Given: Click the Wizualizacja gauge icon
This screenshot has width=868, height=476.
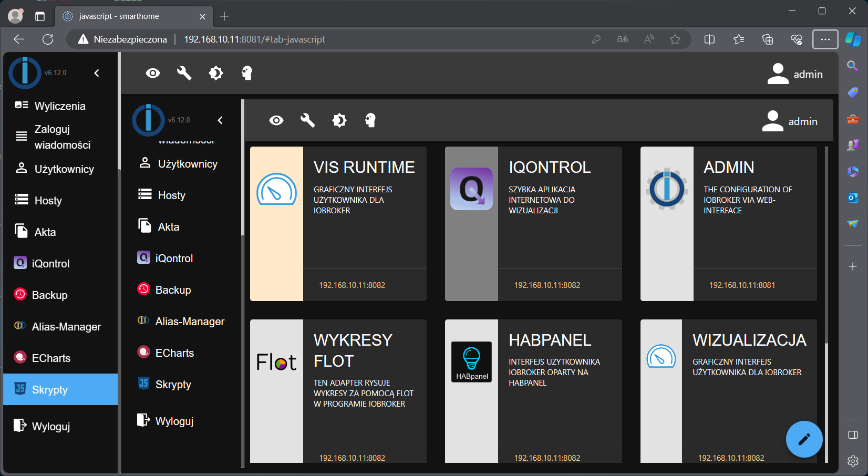Looking at the screenshot, I should [661, 357].
